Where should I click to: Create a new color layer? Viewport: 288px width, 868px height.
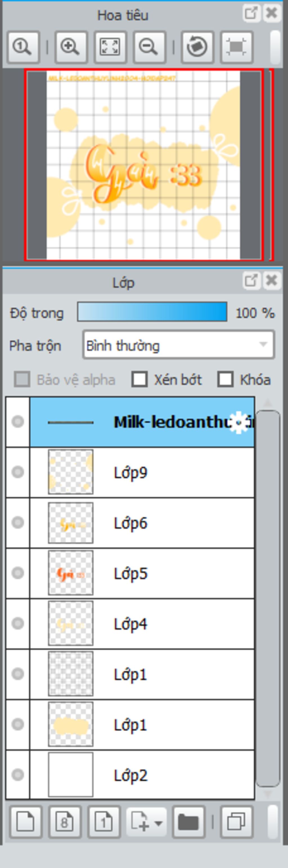click(26, 822)
